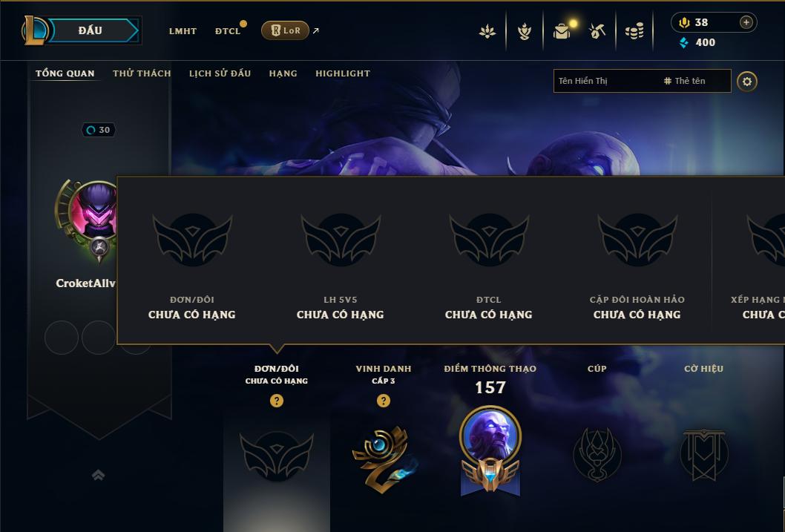Switch to the THỬ THÁCH tab
The height and width of the screenshot is (532, 785).
(x=142, y=73)
